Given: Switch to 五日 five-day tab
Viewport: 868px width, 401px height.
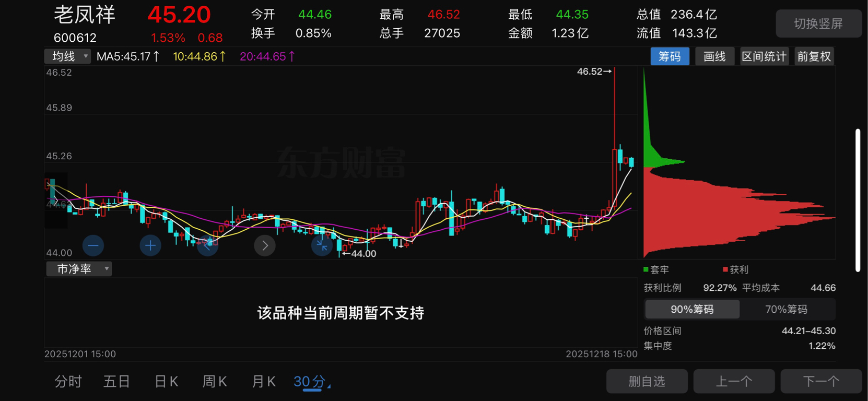Looking at the screenshot, I should [116, 382].
